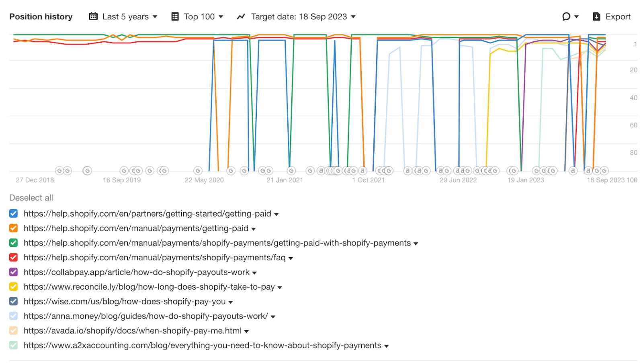Open the manual/payments/getting-paid help link
643x364 pixels.
click(136, 228)
